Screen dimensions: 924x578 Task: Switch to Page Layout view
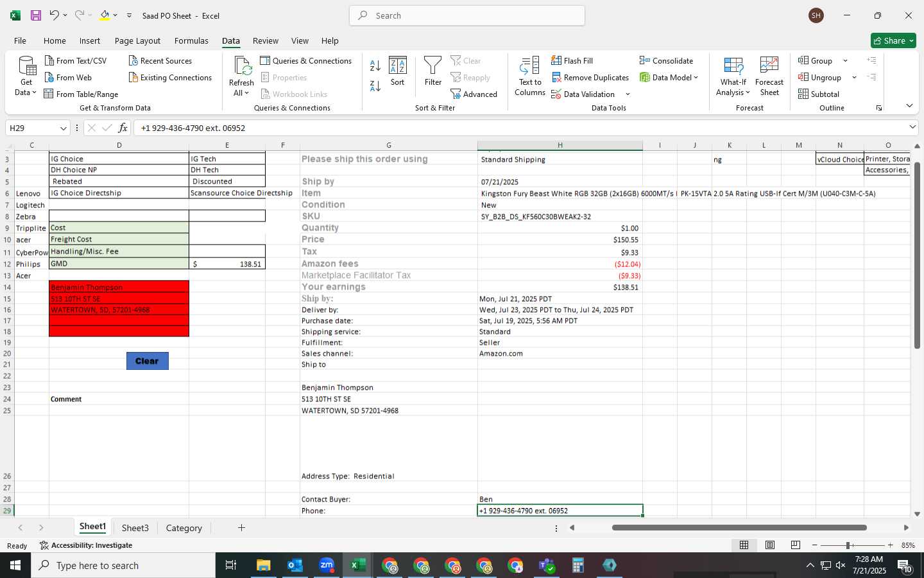[770, 545]
